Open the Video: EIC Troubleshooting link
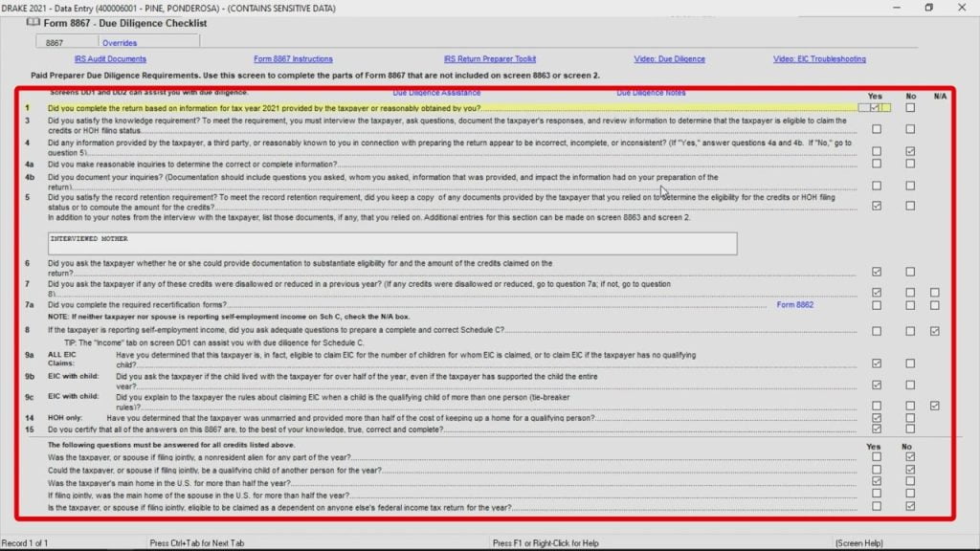The image size is (980, 551). 819,59
